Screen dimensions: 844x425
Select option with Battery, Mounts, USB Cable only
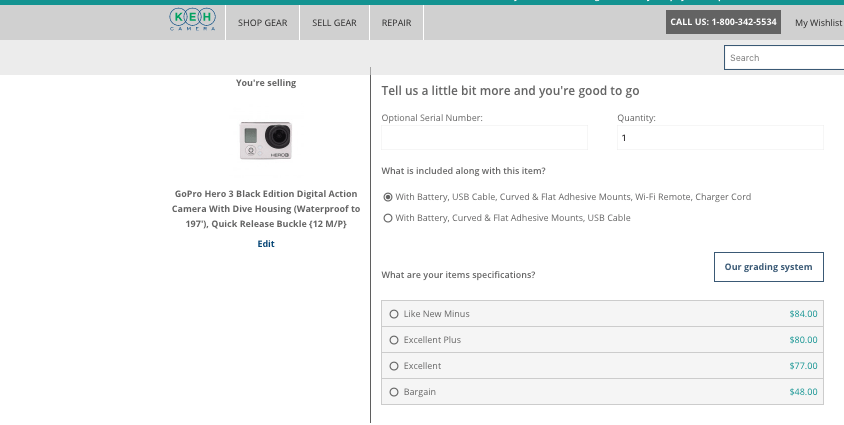388,218
